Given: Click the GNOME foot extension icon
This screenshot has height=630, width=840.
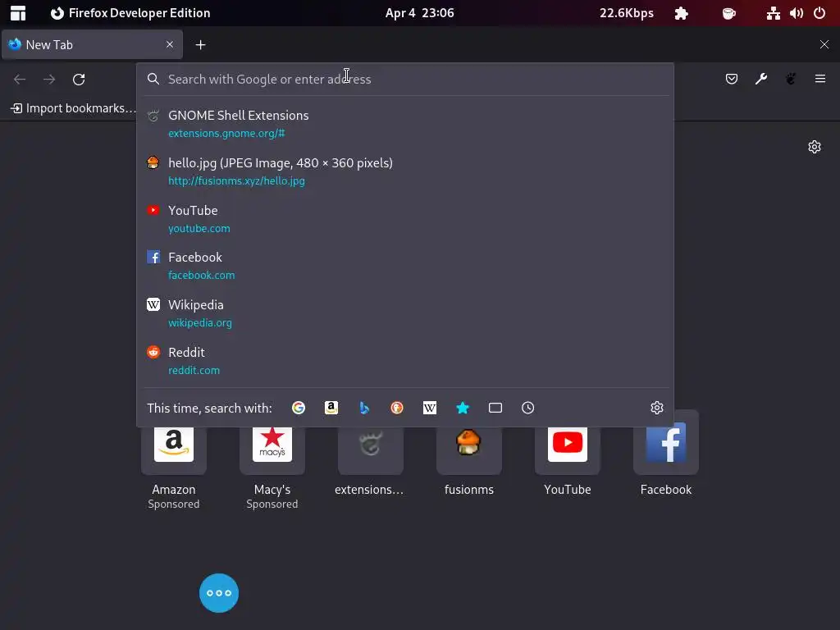Looking at the screenshot, I should tap(791, 80).
